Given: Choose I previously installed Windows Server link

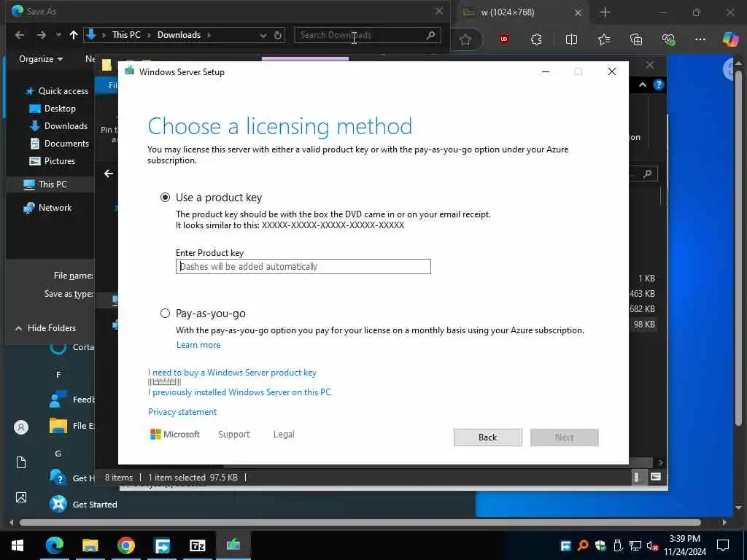Looking at the screenshot, I should pyautogui.click(x=239, y=392).
